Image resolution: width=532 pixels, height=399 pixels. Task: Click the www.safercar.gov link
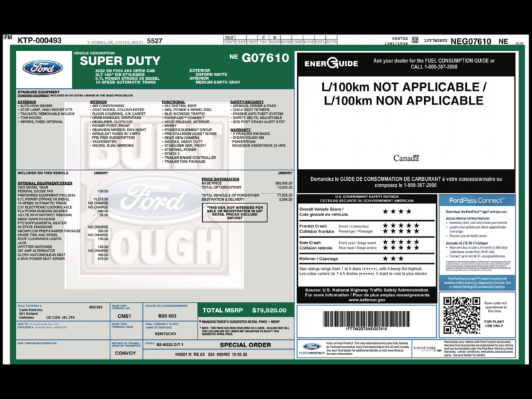(367, 300)
